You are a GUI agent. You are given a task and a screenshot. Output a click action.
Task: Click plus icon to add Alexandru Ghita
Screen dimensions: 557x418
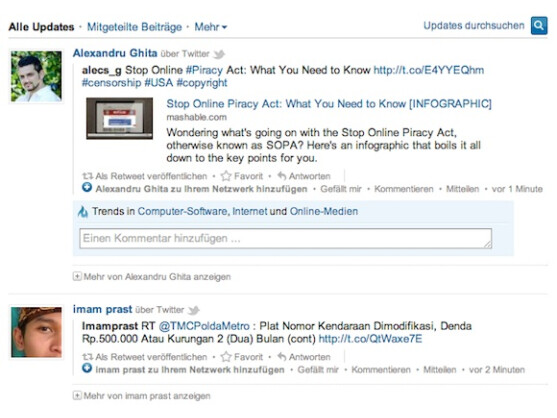click(87, 187)
